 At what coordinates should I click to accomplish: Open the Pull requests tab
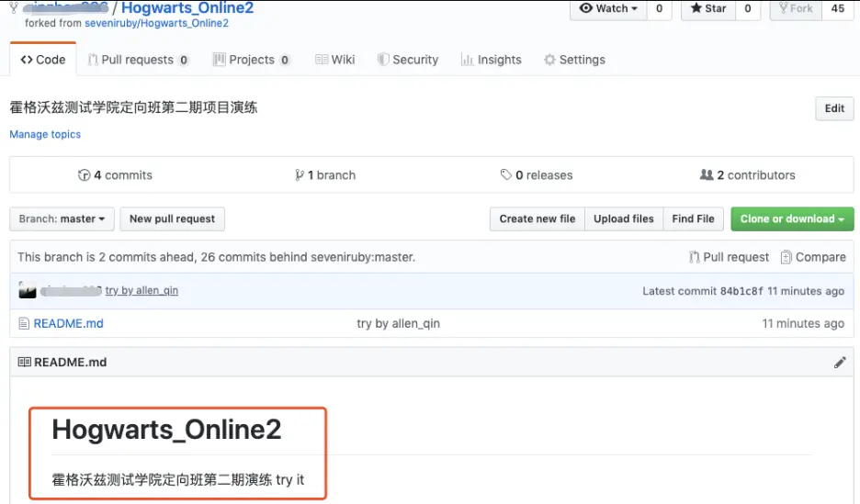138,60
